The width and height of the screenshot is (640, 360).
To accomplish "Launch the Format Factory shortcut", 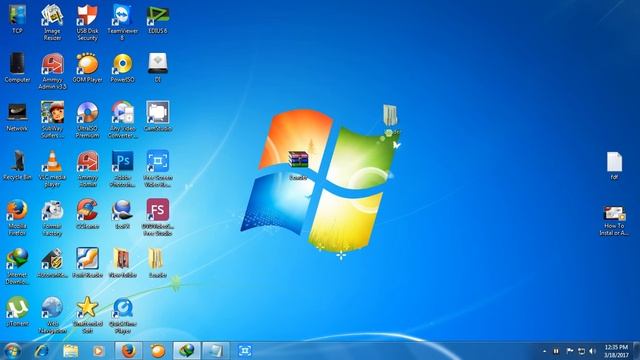I will pyautogui.click(x=52, y=218).
